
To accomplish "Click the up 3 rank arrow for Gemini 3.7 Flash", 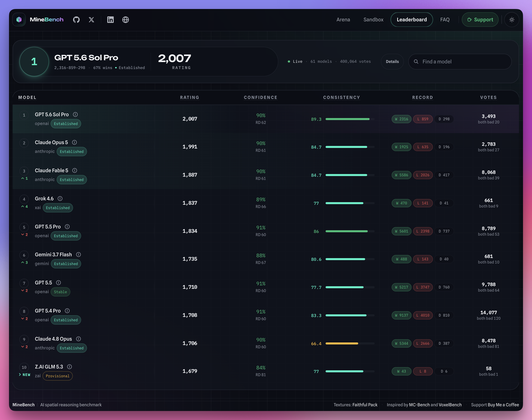I will [x=24, y=263].
